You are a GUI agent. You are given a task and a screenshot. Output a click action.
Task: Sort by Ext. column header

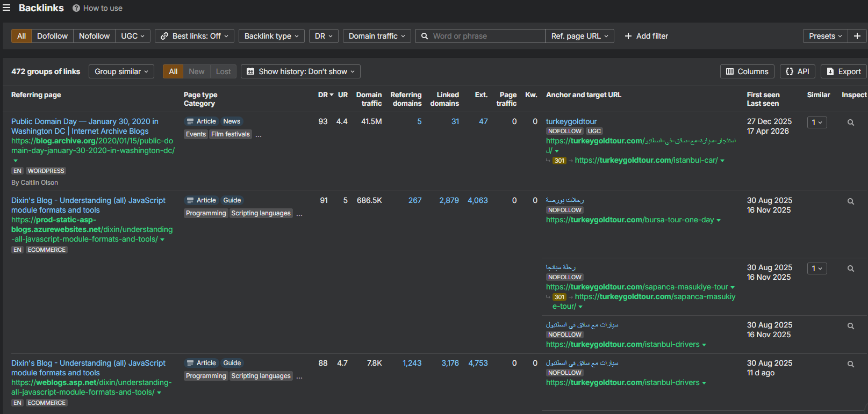pos(481,95)
